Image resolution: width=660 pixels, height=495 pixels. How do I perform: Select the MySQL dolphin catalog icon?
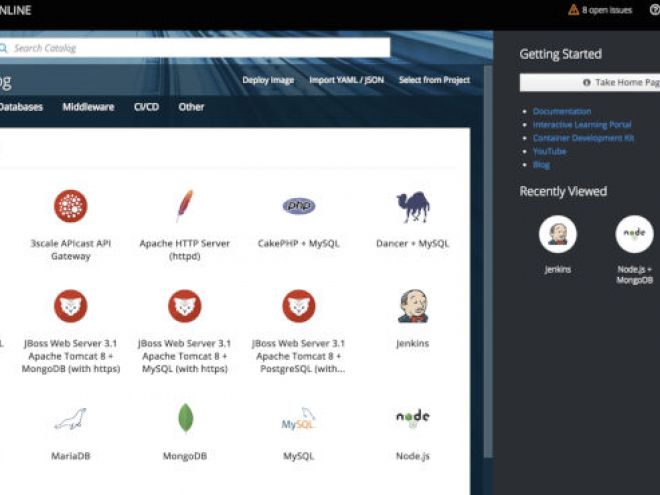coord(298,419)
